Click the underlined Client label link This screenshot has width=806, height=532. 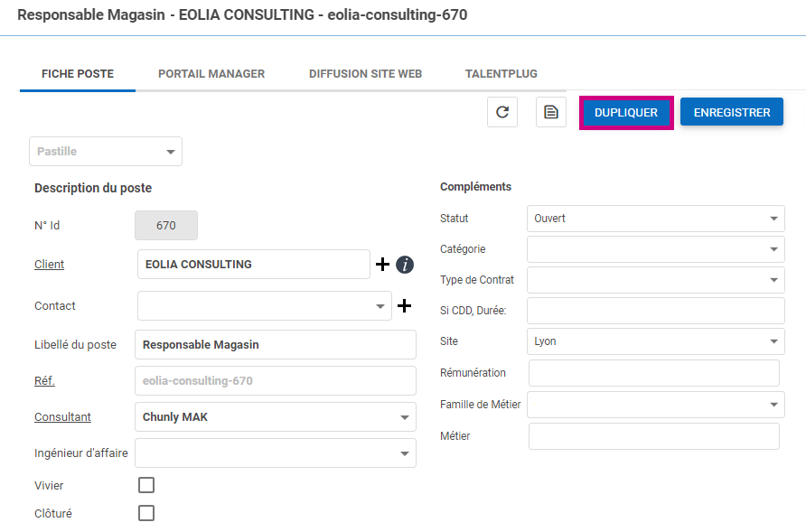pos(50,265)
